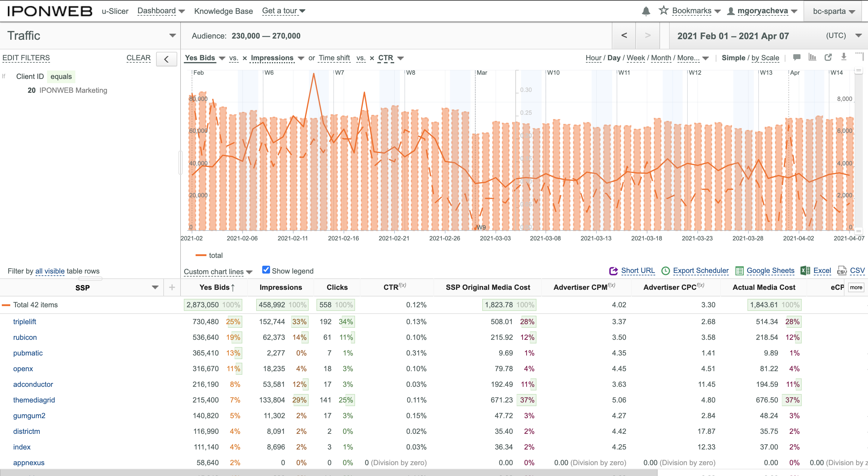Click the Export Scheduler link

(700, 271)
